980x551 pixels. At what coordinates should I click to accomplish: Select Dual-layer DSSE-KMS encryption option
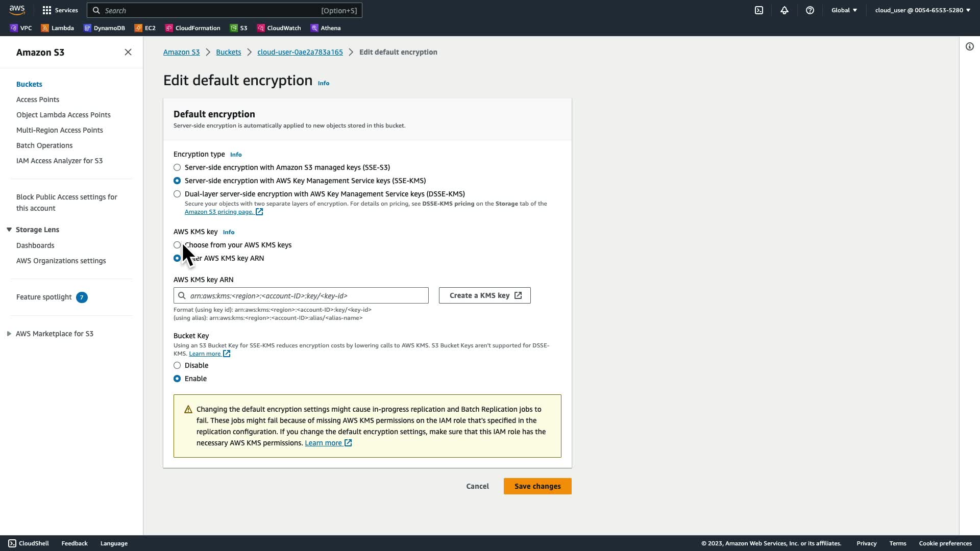pyautogui.click(x=177, y=194)
